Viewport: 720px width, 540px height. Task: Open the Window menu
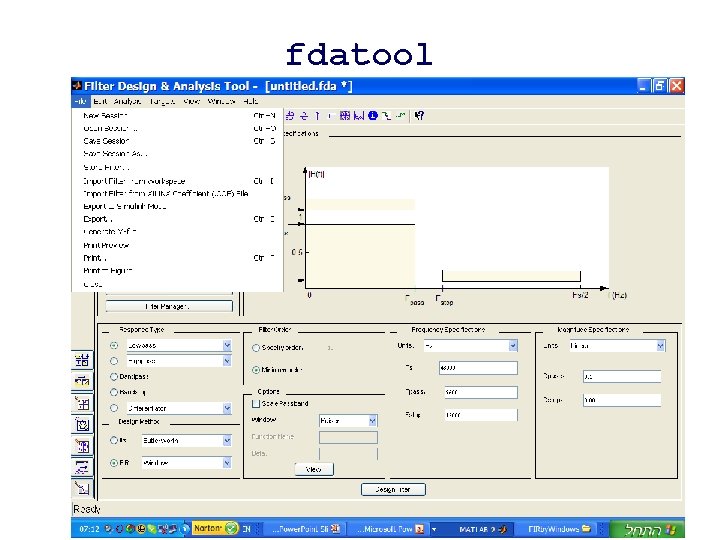221,101
